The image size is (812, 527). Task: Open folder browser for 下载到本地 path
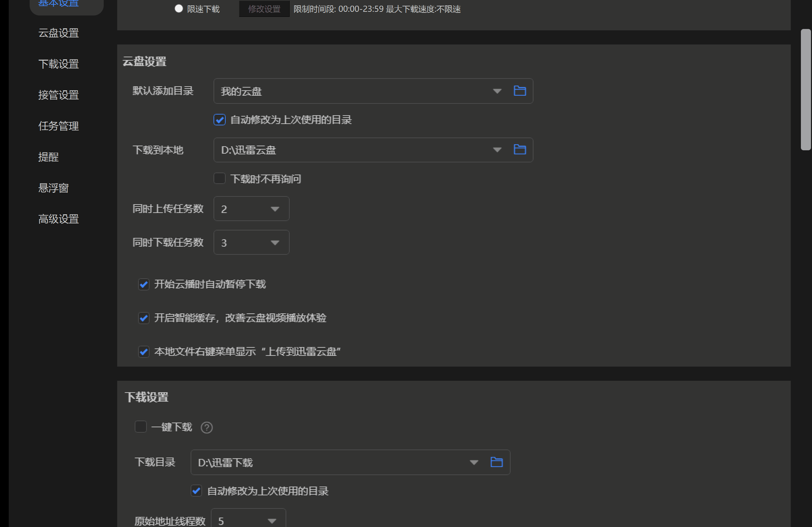click(519, 150)
